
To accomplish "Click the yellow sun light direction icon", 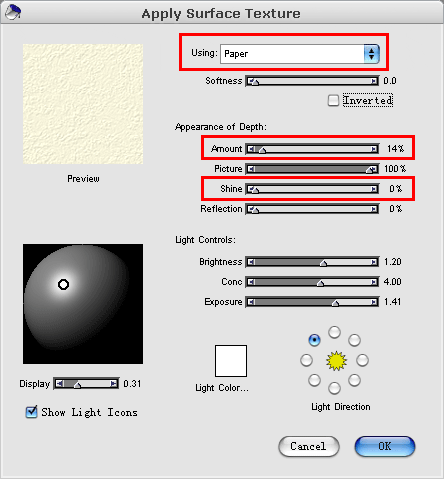I will [336, 361].
